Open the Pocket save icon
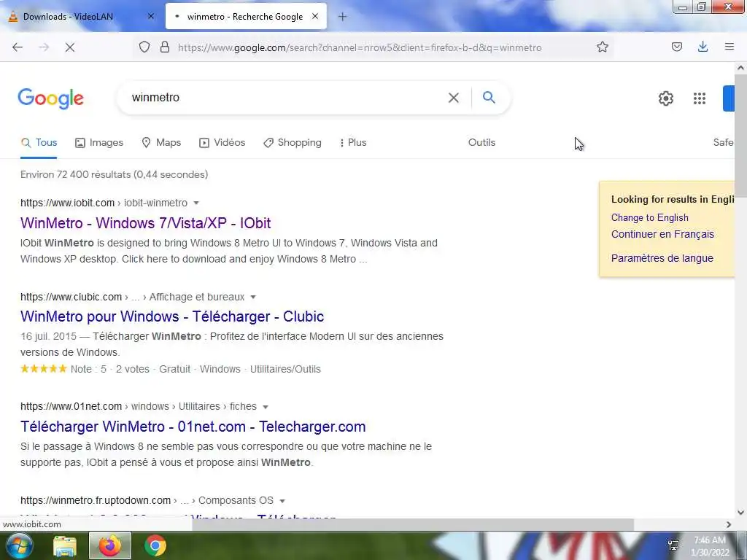The image size is (747, 560). coord(676,47)
